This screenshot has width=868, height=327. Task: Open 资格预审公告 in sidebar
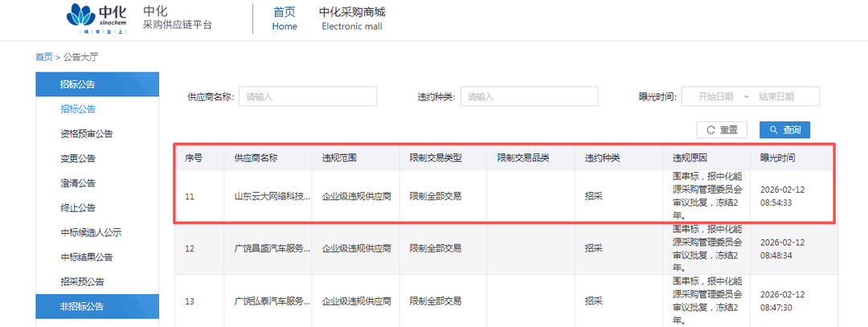pos(86,134)
